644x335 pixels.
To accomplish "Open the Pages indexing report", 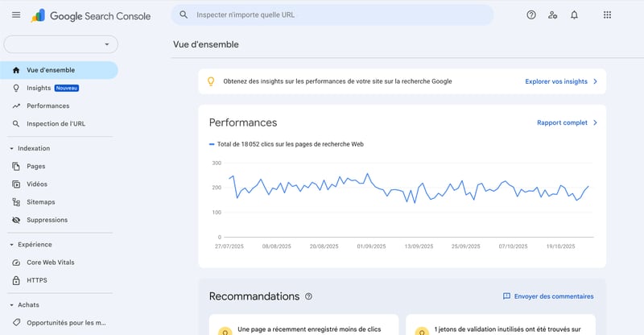I will click(59, 166).
